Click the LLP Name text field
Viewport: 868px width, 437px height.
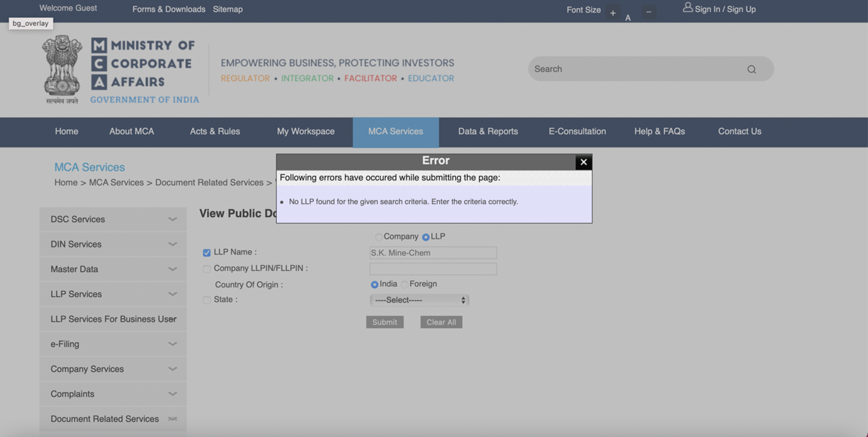[433, 253]
